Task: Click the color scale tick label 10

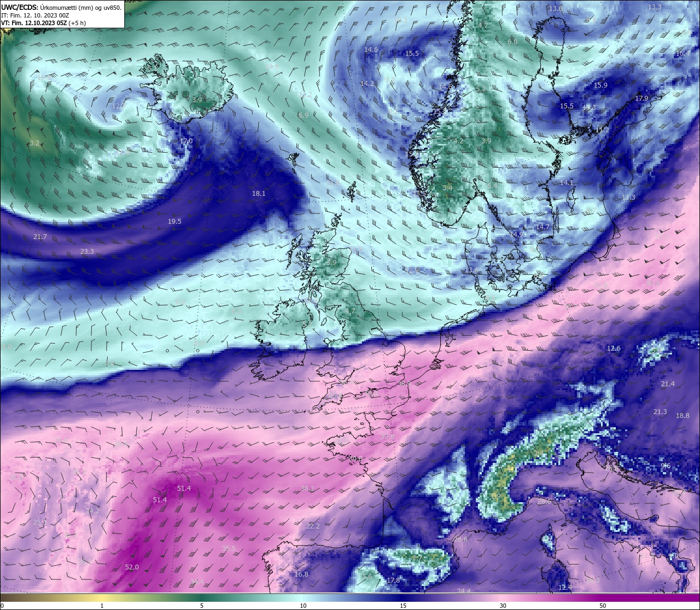Action: click(x=302, y=606)
